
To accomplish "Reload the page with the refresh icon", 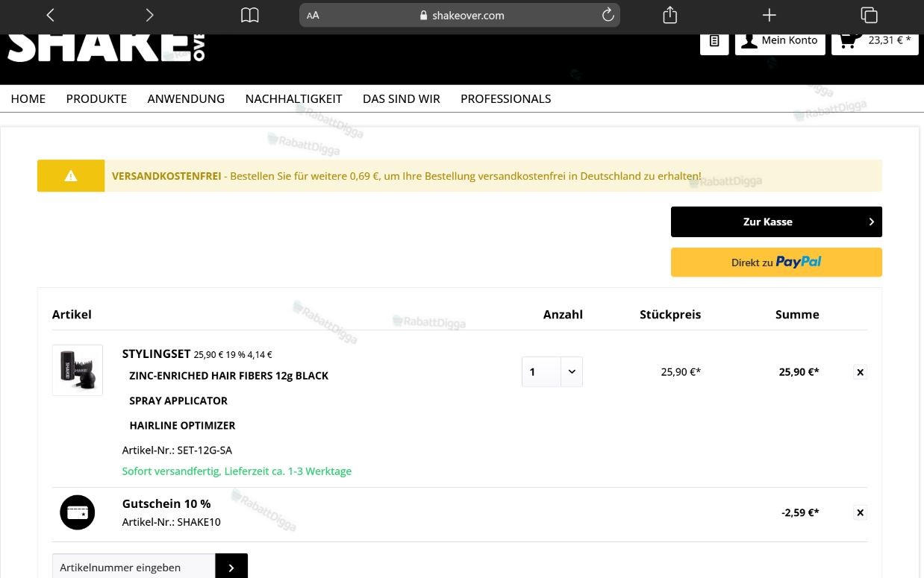I will (608, 15).
